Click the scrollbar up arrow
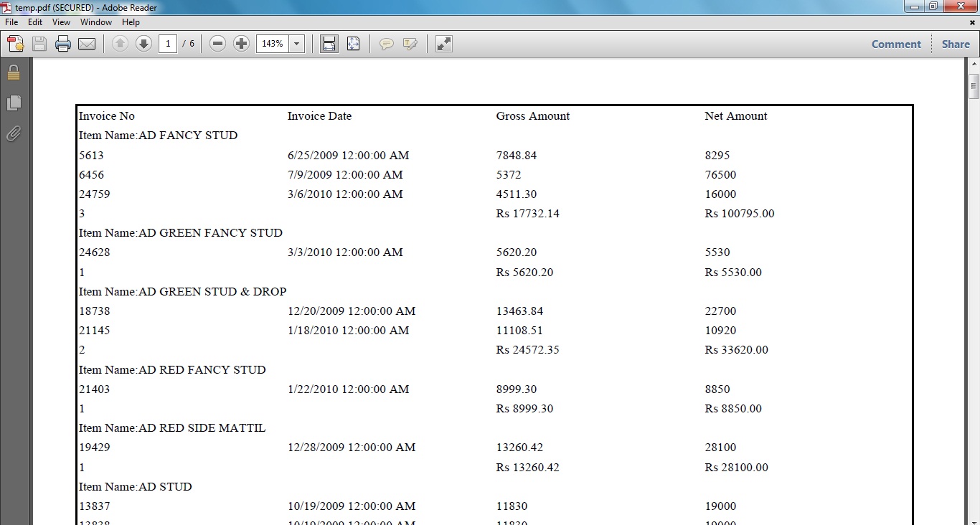 coord(974,64)
